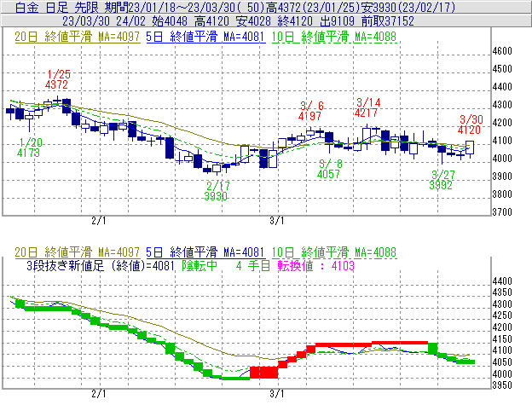This screenshot has height=405, width=532.
Task: Click the 3段抜き新値足 (終値)=4081 label
Action: 101,265
